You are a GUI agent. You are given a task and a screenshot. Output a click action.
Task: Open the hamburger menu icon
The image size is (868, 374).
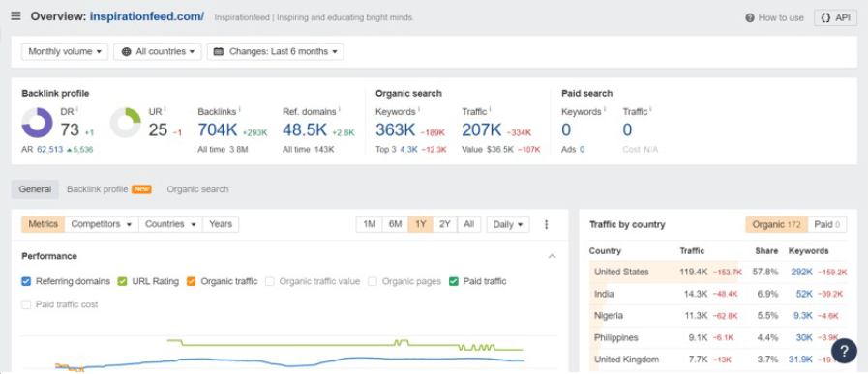(x=16, y=16)
